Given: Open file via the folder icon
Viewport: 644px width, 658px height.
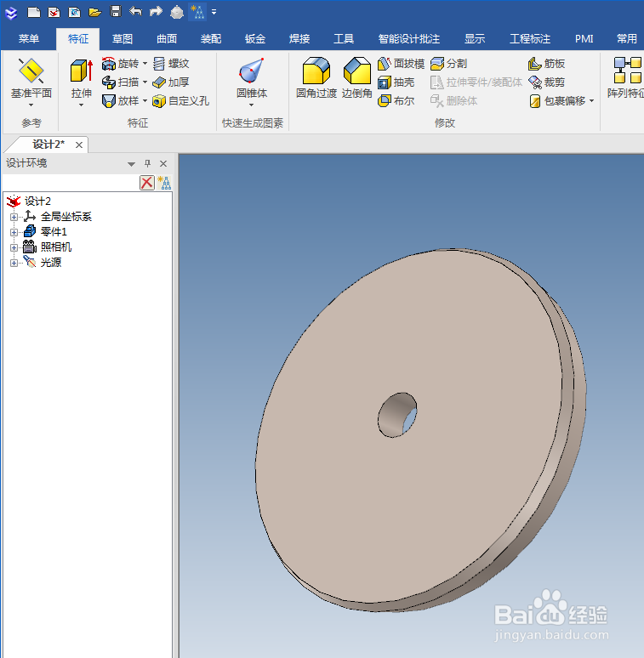Looking at the screenshot, I should (x=95, y=12).
